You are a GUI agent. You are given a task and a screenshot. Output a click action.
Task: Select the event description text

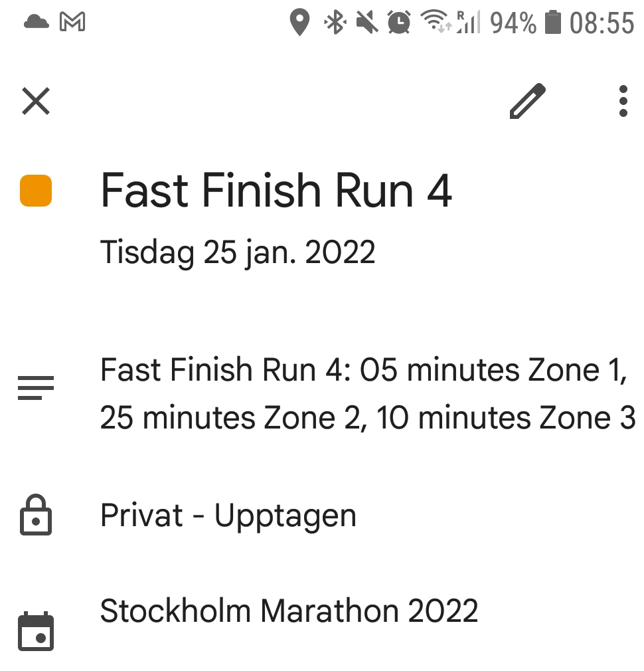[366, 394]
